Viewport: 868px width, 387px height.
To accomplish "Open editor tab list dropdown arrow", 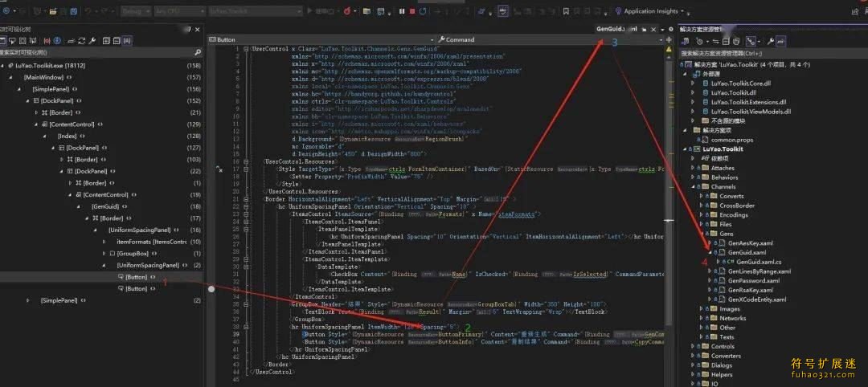I will (662, 29).
